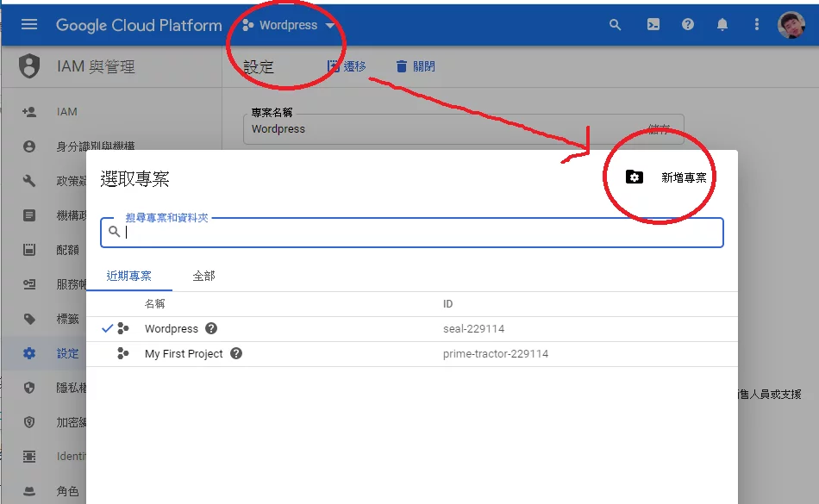
Task: Click the Identity-Aware Proxy icon in sidebar
Action: (x=29, y=457)
